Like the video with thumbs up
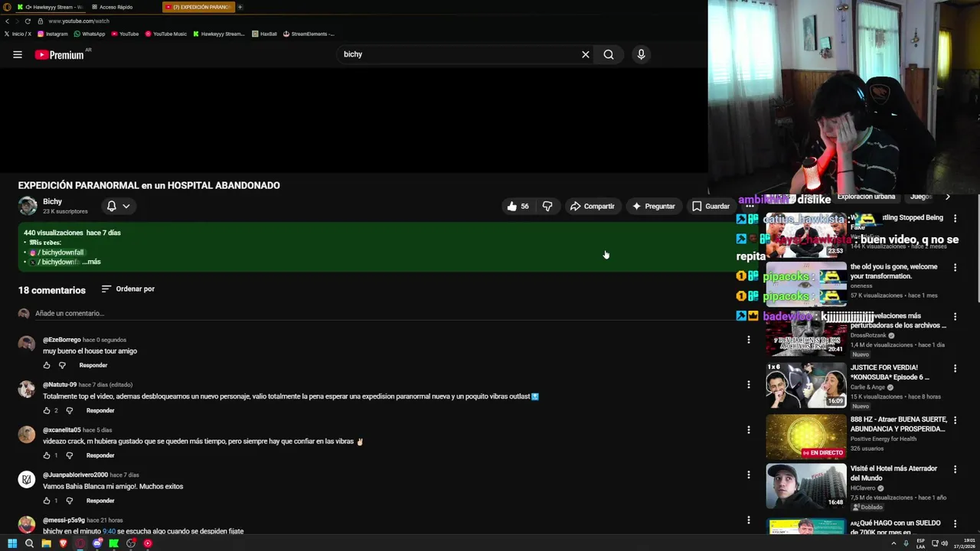The width and height of the screenshot is (980, 551). click(518, 206)
